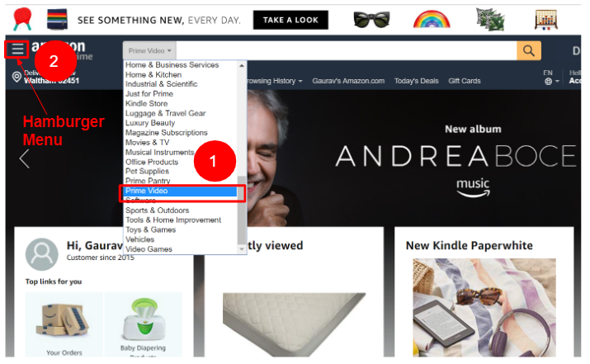
Task: Click the Connect Four game banner image
Action: coord(546,20)
